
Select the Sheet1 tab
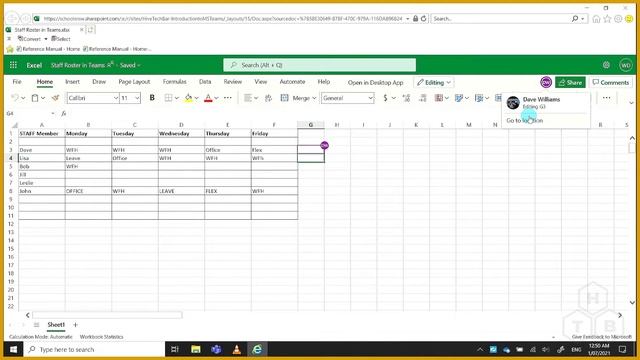pyautogui.click(x=56, y=325)
